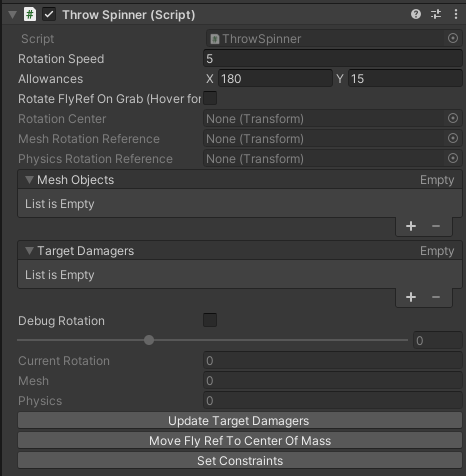Open the component presets slider icon

click(436, 14)
